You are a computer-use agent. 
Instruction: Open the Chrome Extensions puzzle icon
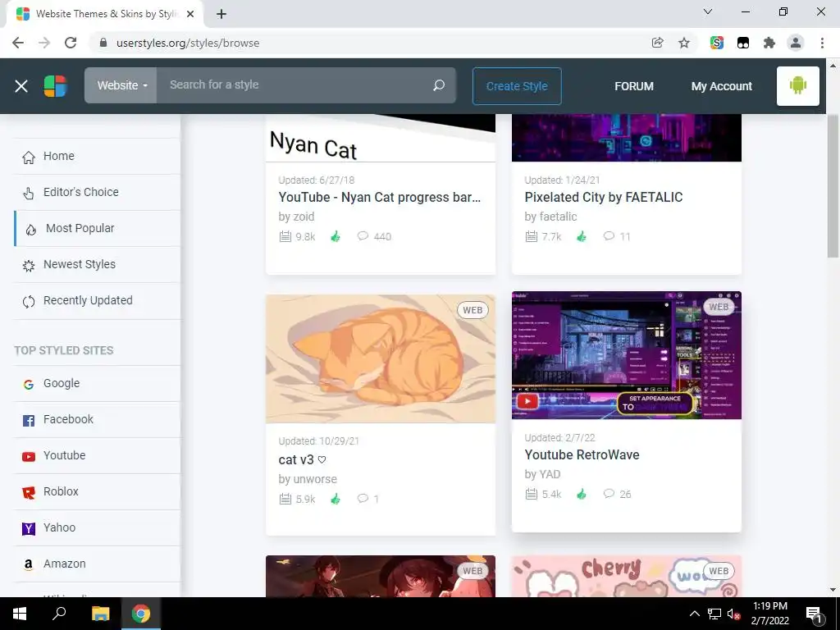pos(769,43)
